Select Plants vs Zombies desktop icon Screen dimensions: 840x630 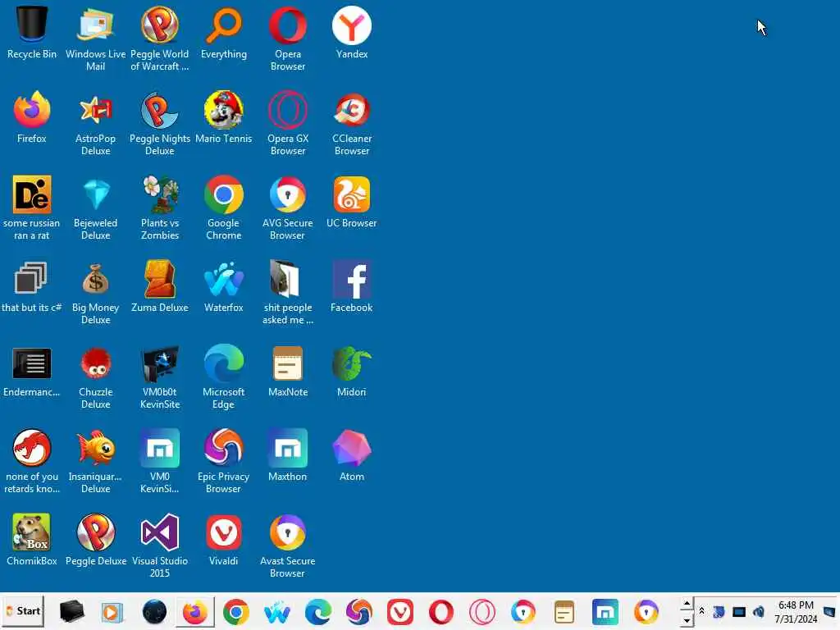[x=160, y=208]
